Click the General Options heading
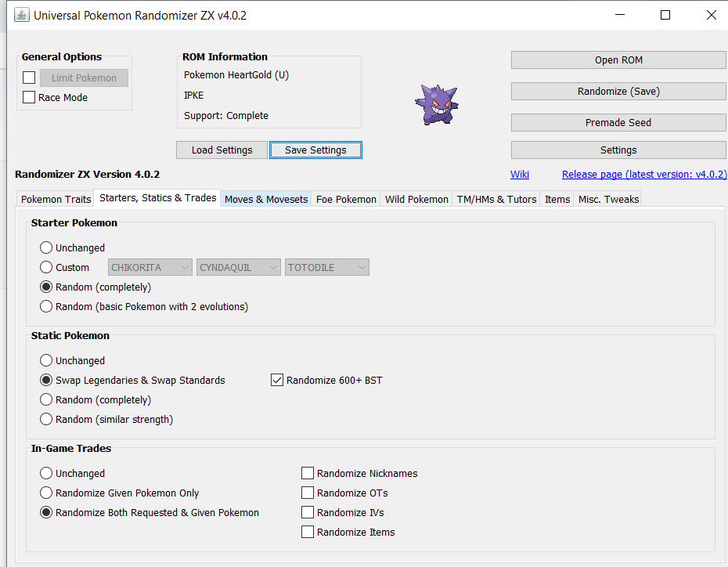Image resolution: width=728 pixels, height=567 pixels. [x=62, y=56]
